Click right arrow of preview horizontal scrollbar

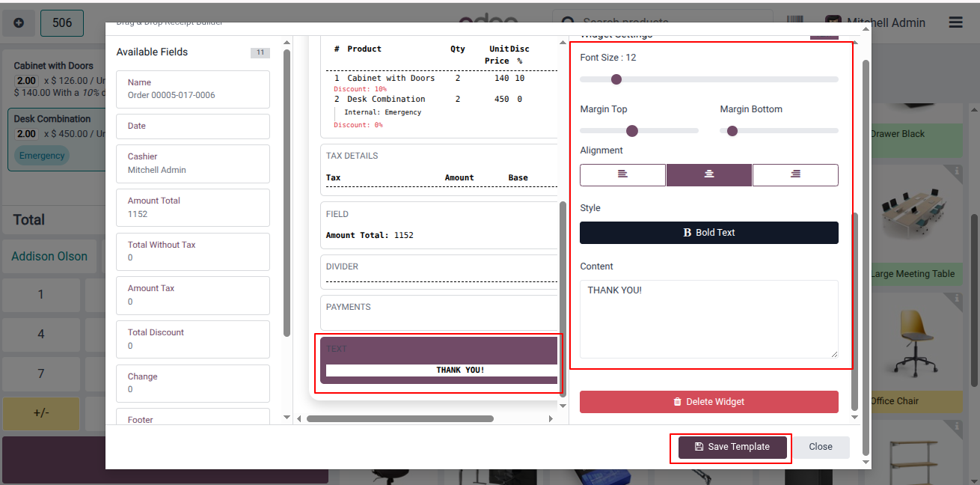(551, 419)
